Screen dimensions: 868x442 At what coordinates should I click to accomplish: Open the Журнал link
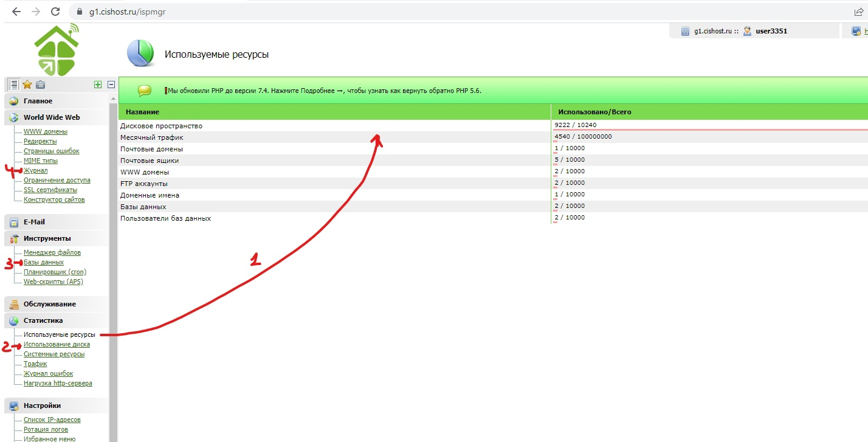35,170
